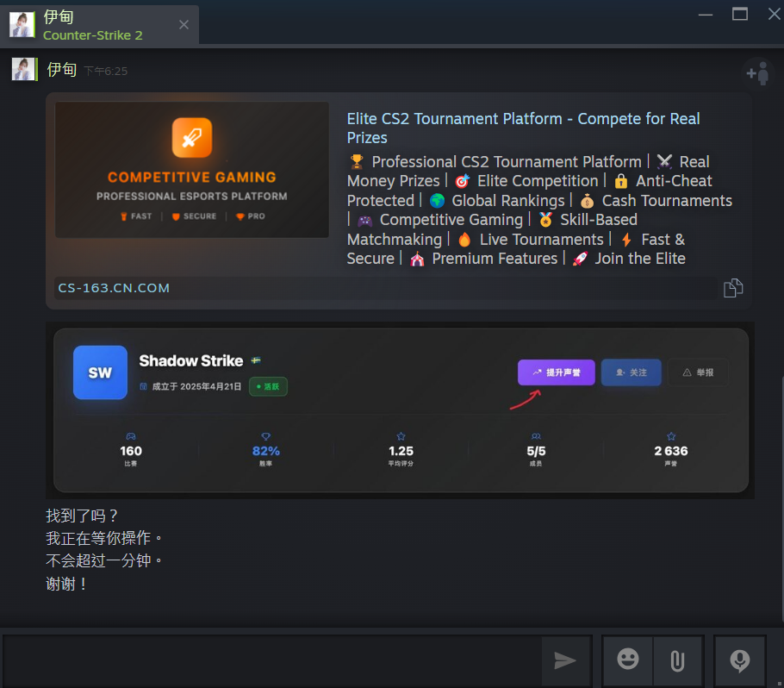Click the 下午6:25 message timestamp
Viewport: 784px width, 688px height.
coord(105,71)
